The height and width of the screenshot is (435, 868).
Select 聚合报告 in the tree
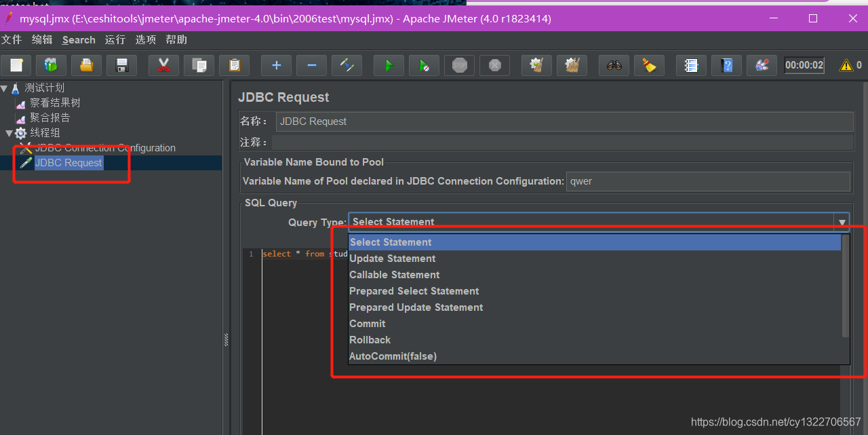point(50,118)
